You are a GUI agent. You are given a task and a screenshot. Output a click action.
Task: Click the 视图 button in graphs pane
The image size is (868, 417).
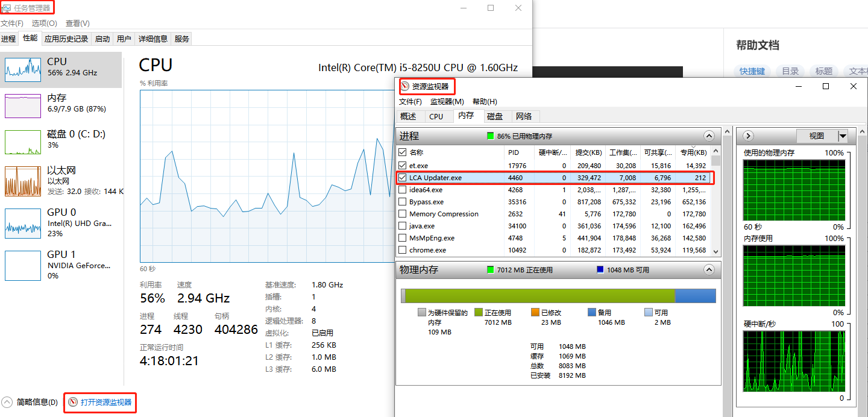click(817, 136)
